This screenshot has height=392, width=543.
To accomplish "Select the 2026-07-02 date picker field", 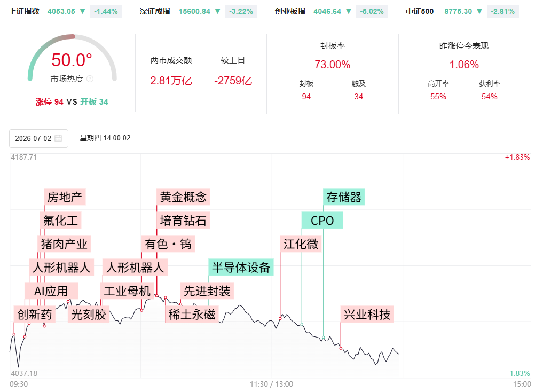I will click(x=39, y=138).
